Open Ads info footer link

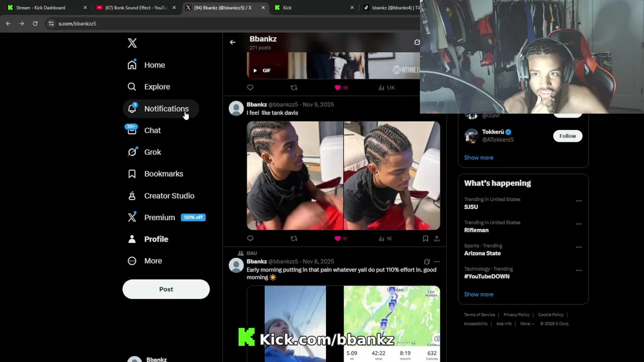pos(504,324)
